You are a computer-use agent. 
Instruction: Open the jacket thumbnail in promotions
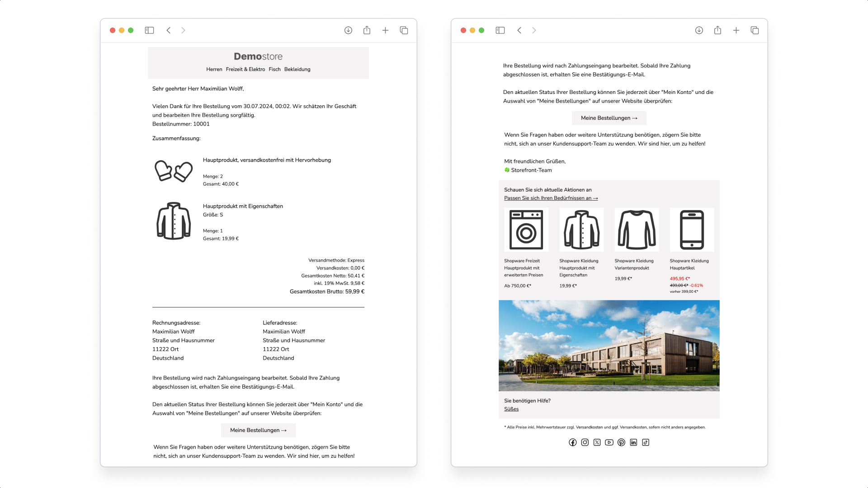pyautogui.click(x=581, y=230)
